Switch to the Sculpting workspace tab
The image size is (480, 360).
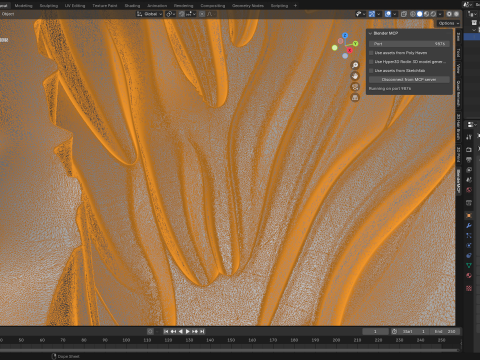tap(49, 5)
